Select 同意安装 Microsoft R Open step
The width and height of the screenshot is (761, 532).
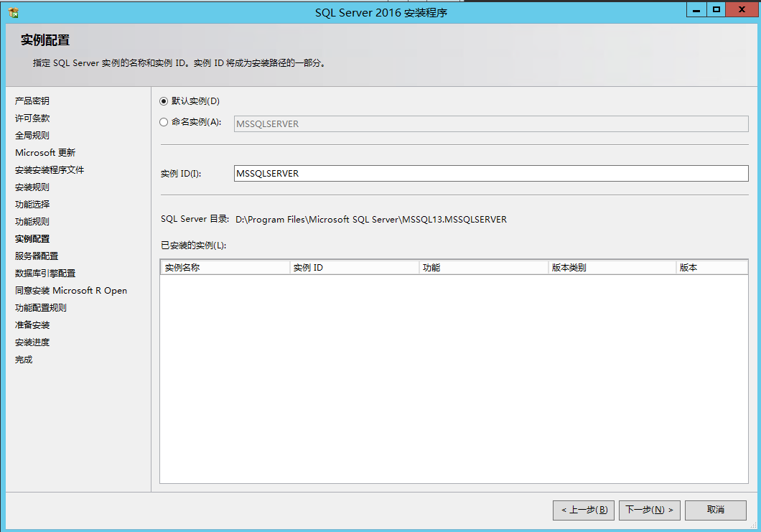(x=71, y=290)
